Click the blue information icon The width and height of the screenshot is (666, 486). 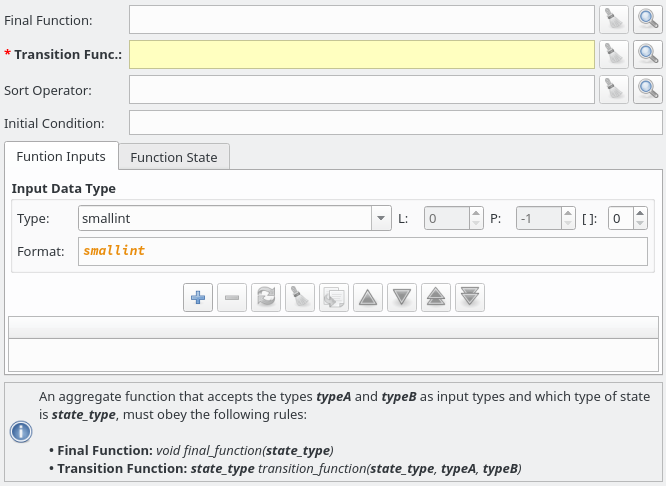tap(21, 432)
